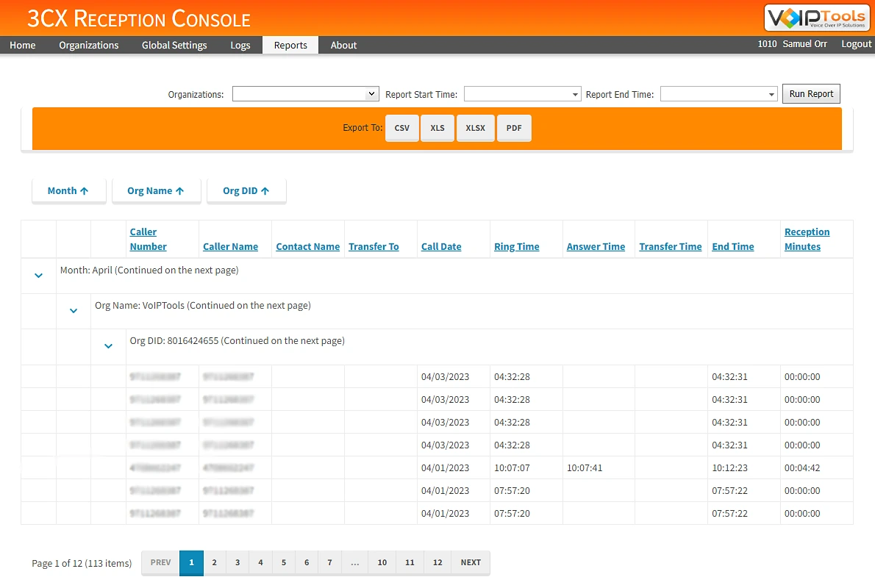Open the Organizations dropdown
The image size is (875, 588).
pos(305,94)
